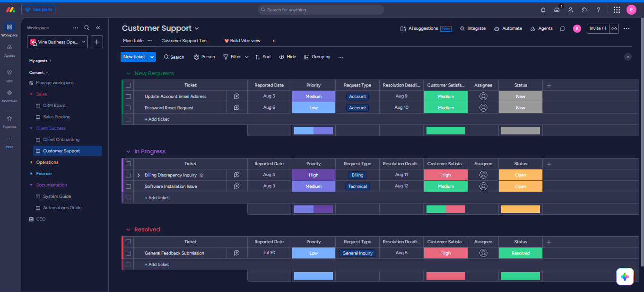
Task: Click the user avatar in top right corner
Action: pos(631,9)
